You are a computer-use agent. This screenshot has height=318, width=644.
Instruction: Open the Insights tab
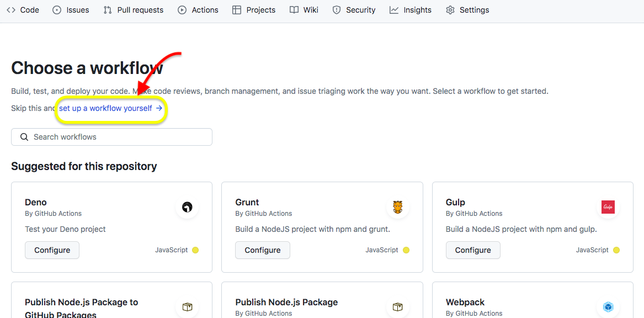click(x=411, y=10)
